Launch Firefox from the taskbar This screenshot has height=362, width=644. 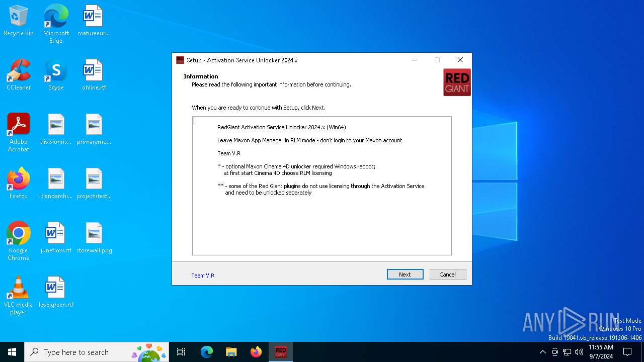pyautogui.click(x=256, y=352)
